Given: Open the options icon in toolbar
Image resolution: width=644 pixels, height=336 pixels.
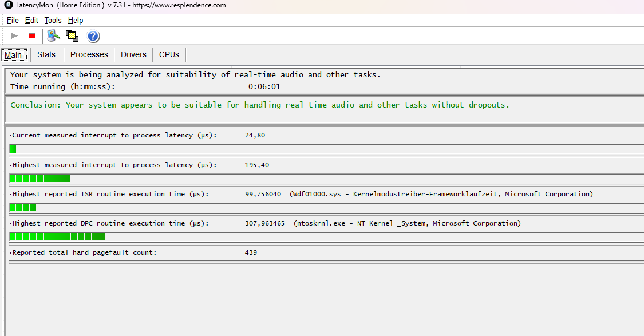Looking at the screenshot, I should pyautogui.click(x=53, y=35).
